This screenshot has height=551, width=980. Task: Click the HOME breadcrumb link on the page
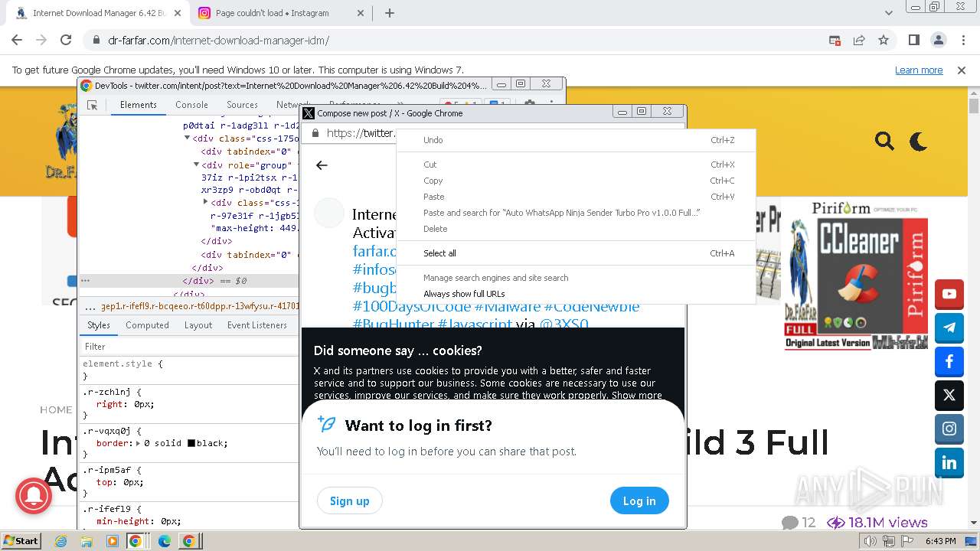(56, 410)
